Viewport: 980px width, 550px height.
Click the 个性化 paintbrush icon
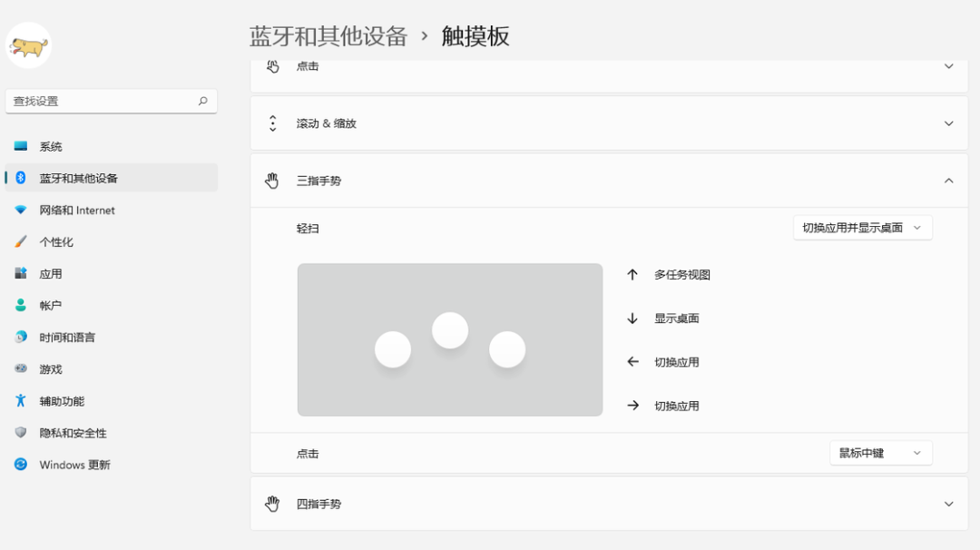pyautogui.click(x=21, y=241)
